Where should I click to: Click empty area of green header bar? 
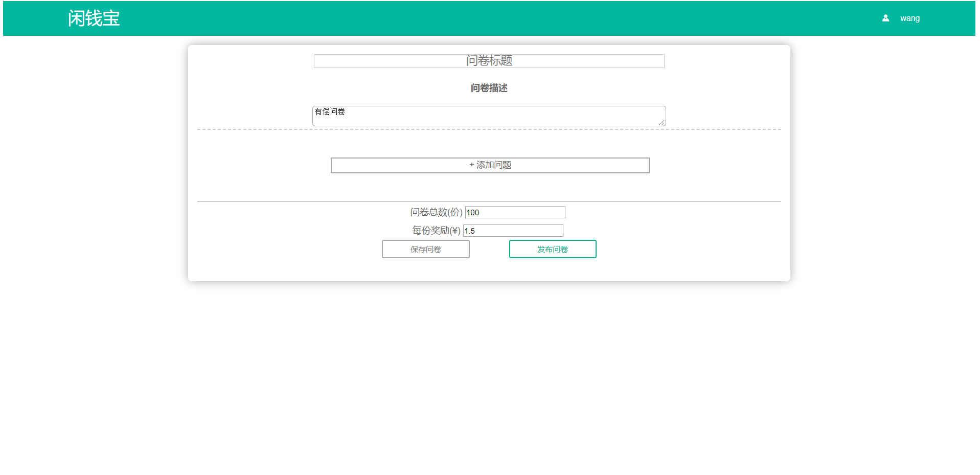(460, 18)
